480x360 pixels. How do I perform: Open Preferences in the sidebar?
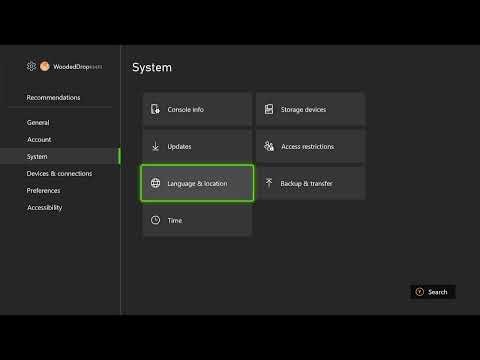[43, 190]
